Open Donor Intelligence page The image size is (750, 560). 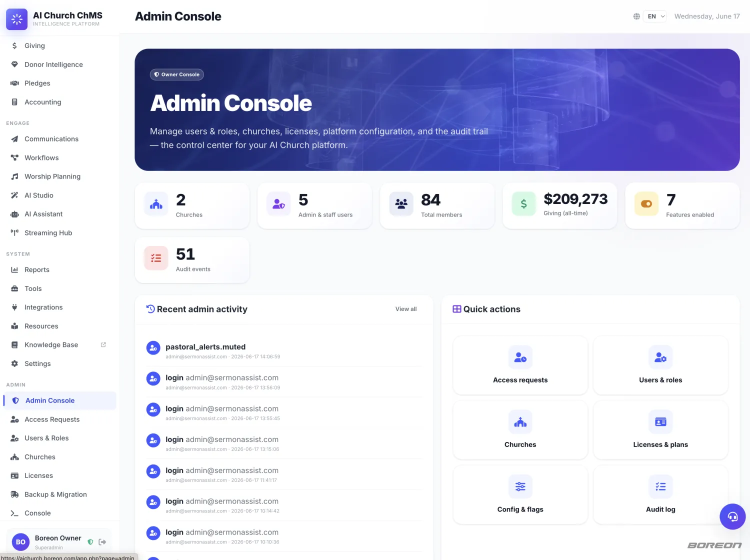59,64
